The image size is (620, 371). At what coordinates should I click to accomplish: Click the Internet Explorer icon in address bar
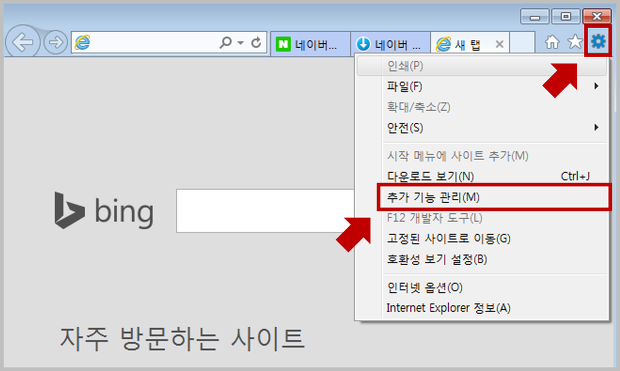tap(82, 42)
